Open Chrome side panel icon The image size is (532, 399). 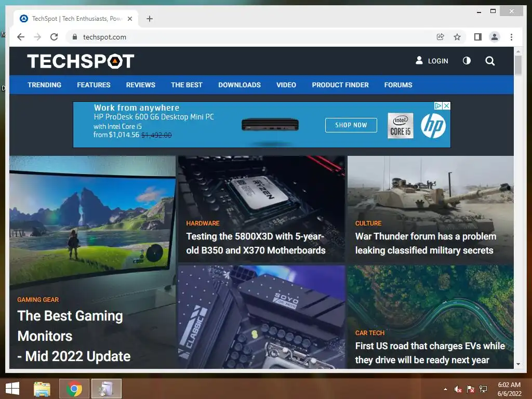pos(478,37)
